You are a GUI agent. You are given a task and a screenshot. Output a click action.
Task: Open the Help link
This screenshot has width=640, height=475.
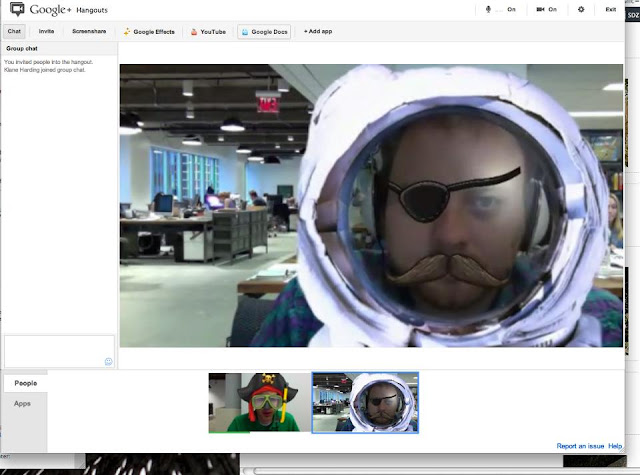pos(615,446)
